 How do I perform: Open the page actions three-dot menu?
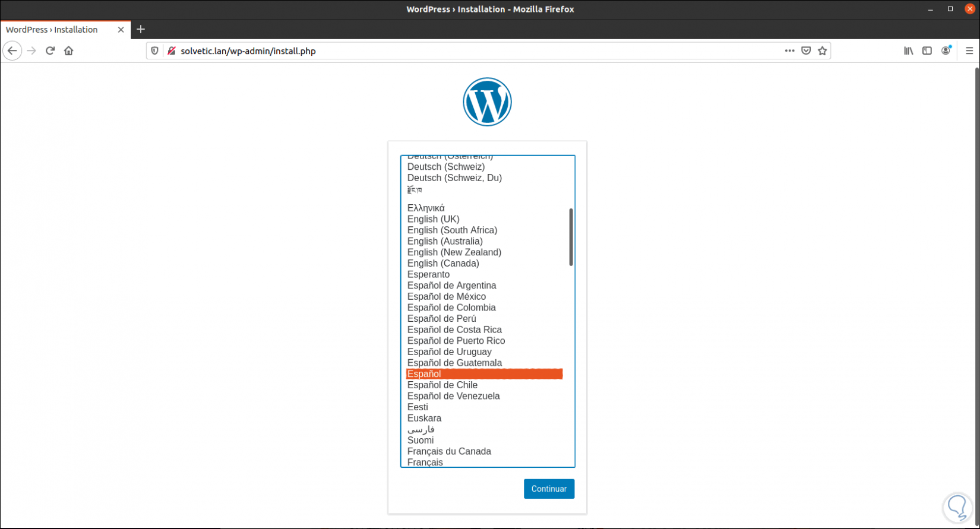point(789,51)
